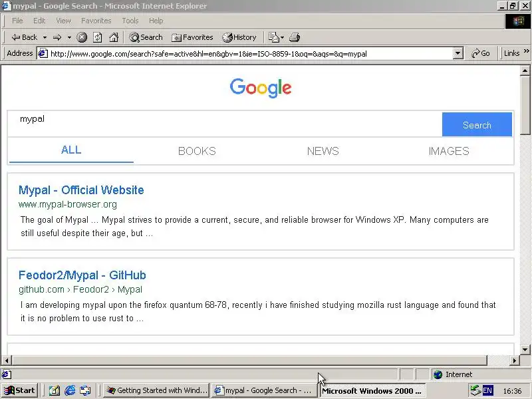
Task: Click the Go button beside the address
Action: (481, 54)
